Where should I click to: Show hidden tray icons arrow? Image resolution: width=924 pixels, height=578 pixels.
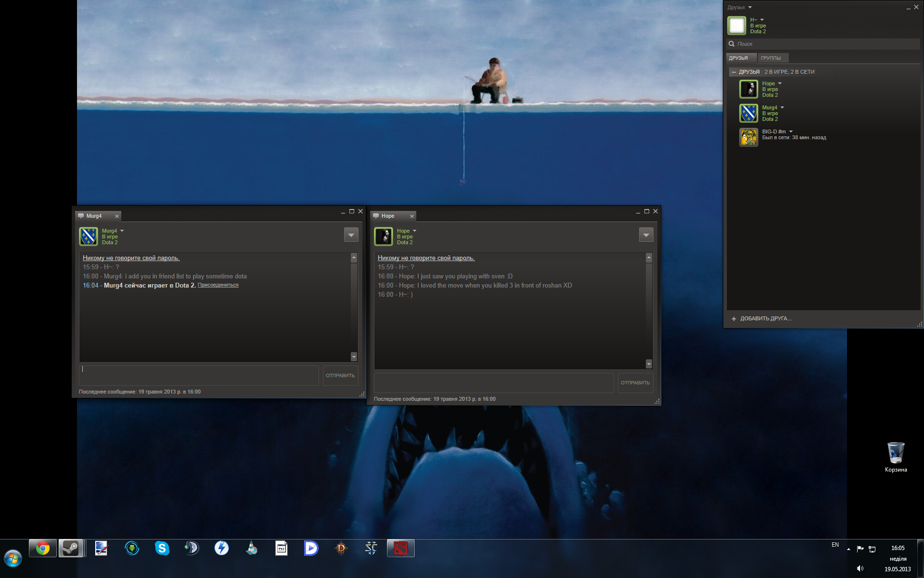tap(848, 549)
